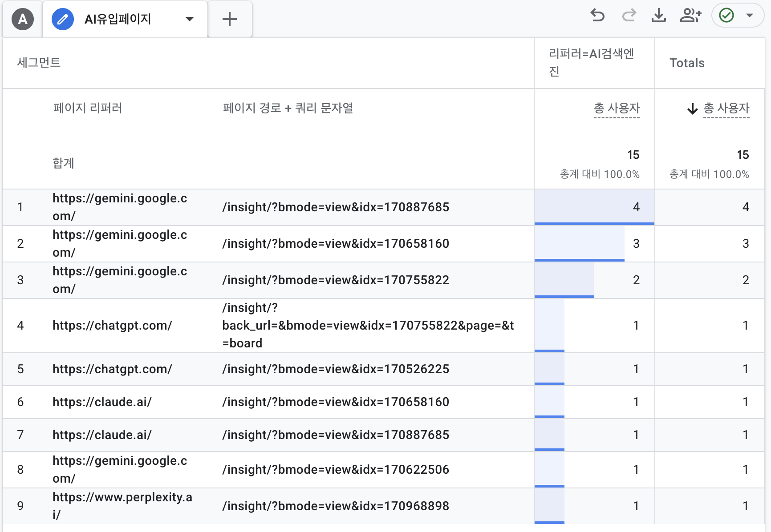Click the undo arrow icon
The height and width of the screenshot is (532, 771).
coord(597,16)
